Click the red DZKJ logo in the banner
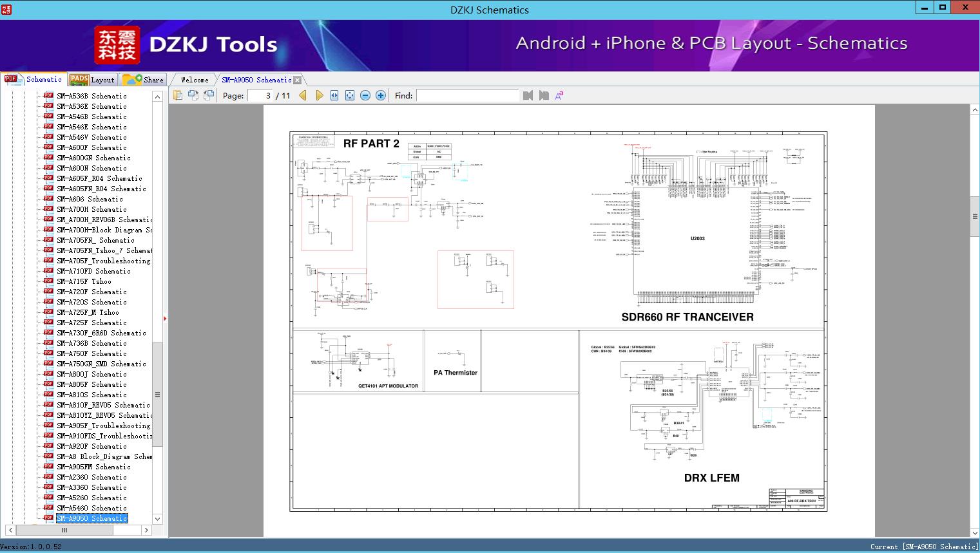Viewport: 980px width, 553px height. pyautogui.click(x=117, y=44)
